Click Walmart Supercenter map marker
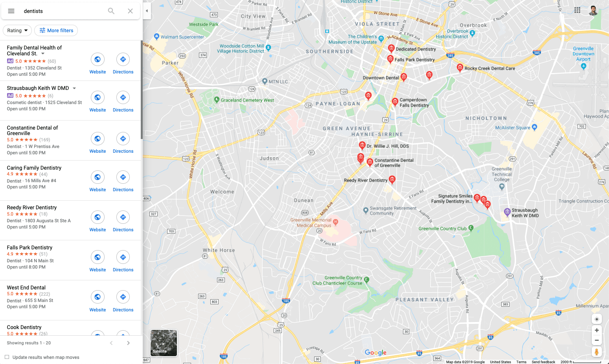 pos(157,37)
